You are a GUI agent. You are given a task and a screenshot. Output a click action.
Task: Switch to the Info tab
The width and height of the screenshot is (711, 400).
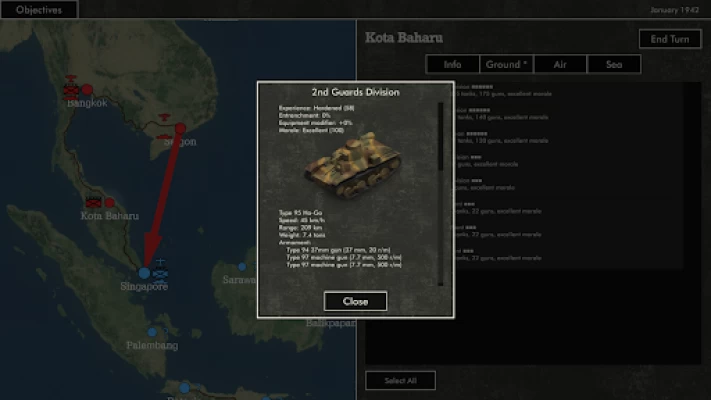(453, 64)
